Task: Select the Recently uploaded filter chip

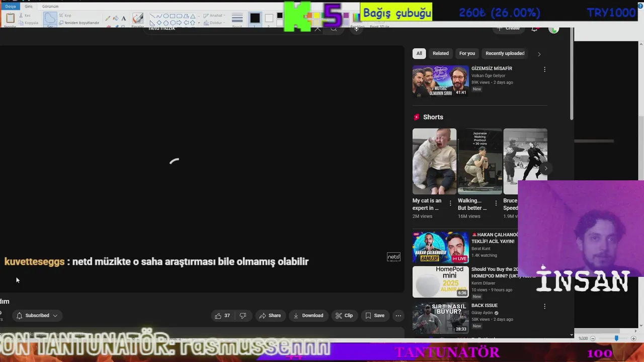Action: click(x=505, y=53)
